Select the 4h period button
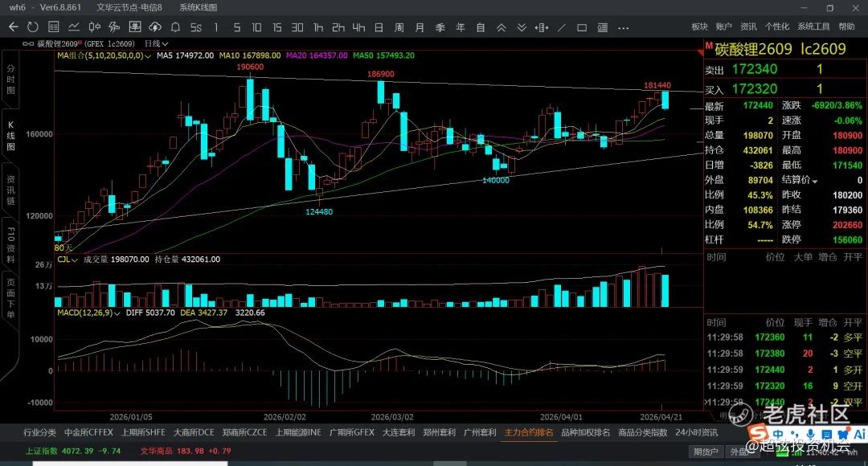Screen dimensions: 868x466 [x=358, y=27]
